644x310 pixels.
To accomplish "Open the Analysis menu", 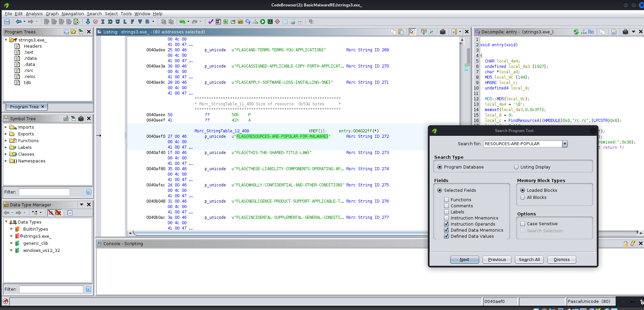I will [34, 14].
